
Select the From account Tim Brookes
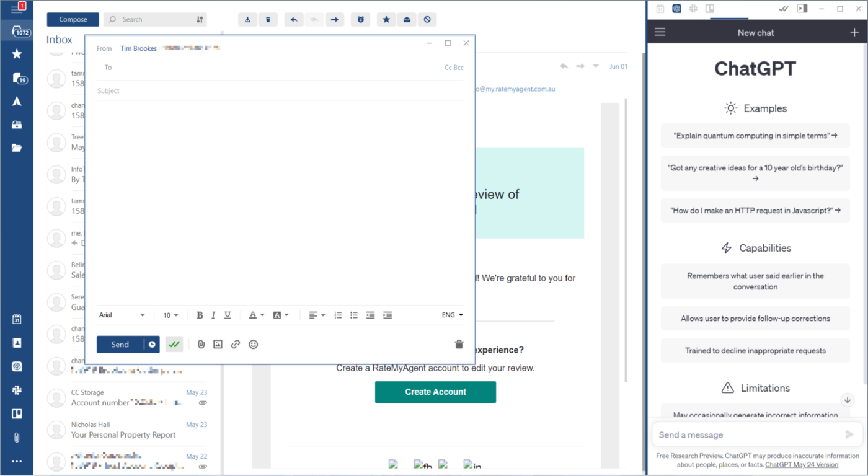[x=139, y=48]
